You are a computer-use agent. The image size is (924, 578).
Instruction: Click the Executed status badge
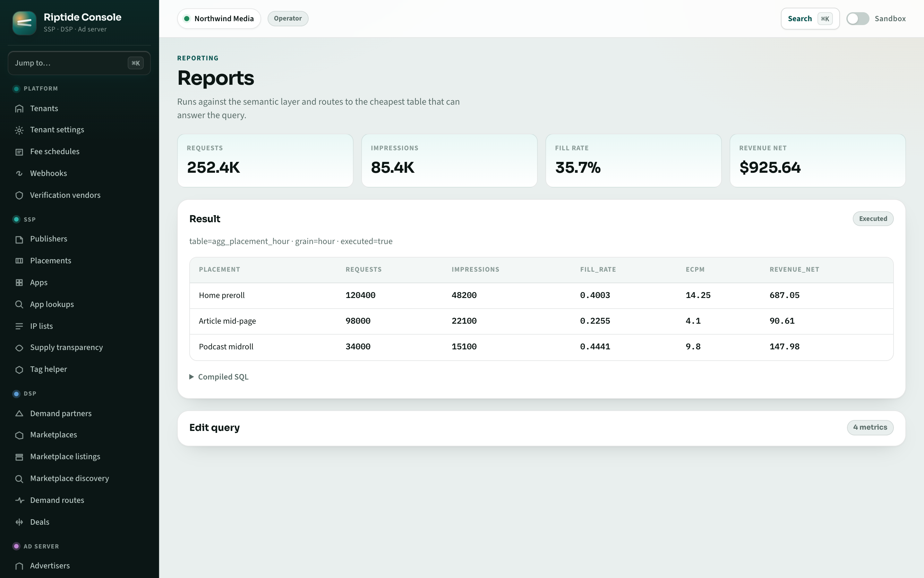pos(873,219)
